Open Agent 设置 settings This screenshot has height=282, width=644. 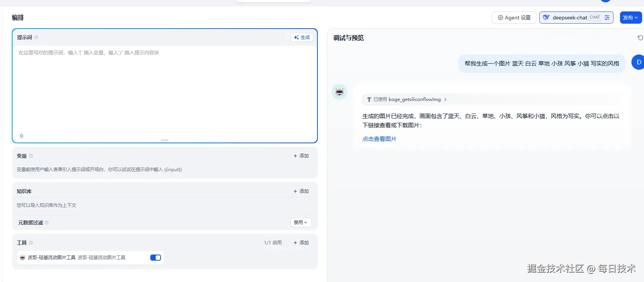(x=514, y=18)
